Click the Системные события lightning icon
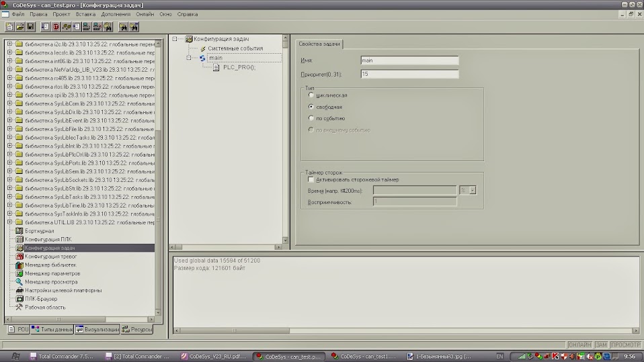Image resolution: width=644 pixels, height=362 pixels. (203, 48)
